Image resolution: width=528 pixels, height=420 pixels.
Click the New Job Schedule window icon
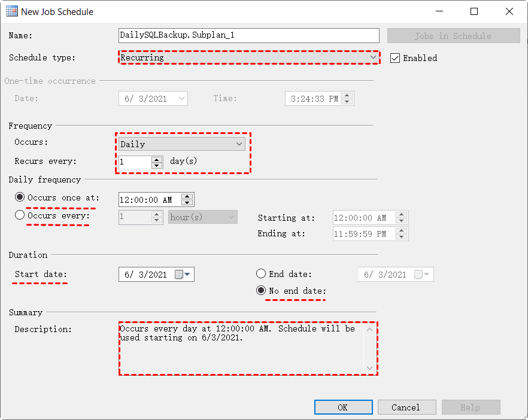(x=11, y=11)
